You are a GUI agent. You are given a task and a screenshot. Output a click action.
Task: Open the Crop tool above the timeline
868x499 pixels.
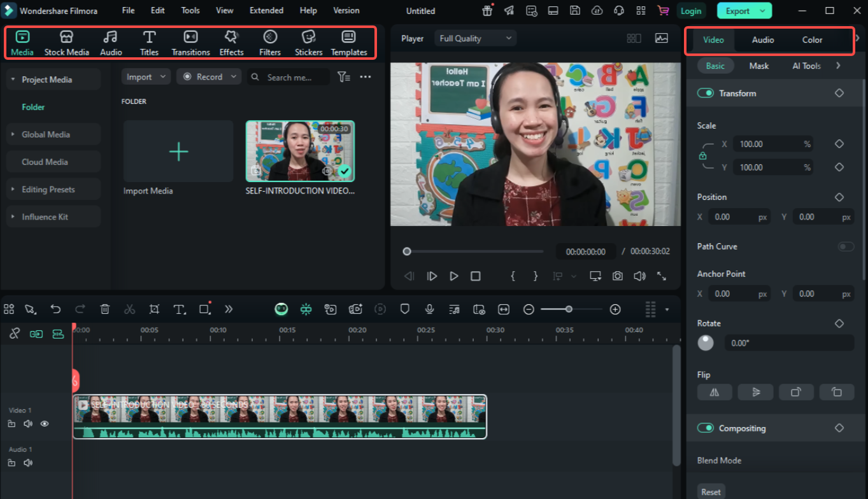tap(153, 309)
